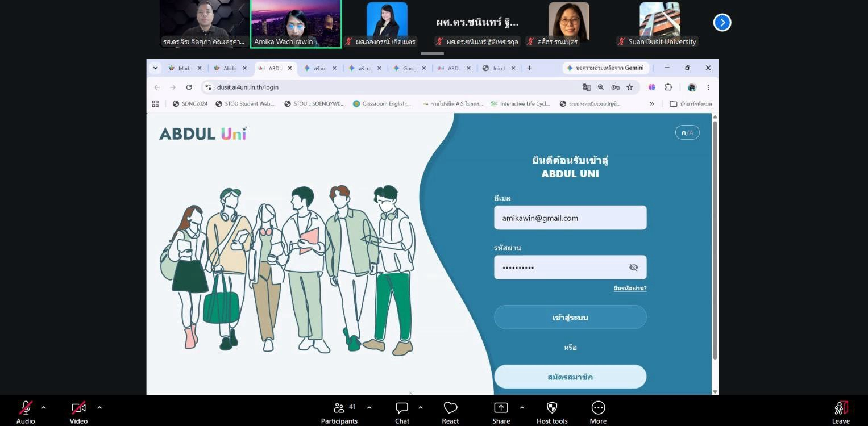Screen dimensions: 868x426
Task: Show the hidden password with eye icon
Action: [x=633, y=268]
